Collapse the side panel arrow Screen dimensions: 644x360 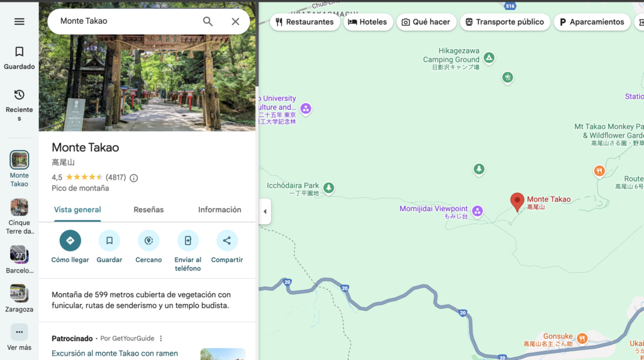point(265,211)
